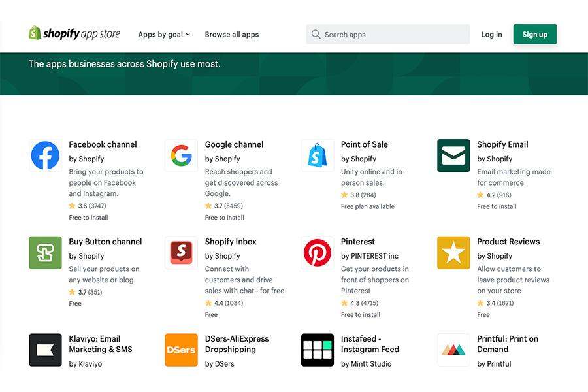The width and height of the screenshot is (588, 392).
Task: Click the Sign up button
Action: [534, 34]
